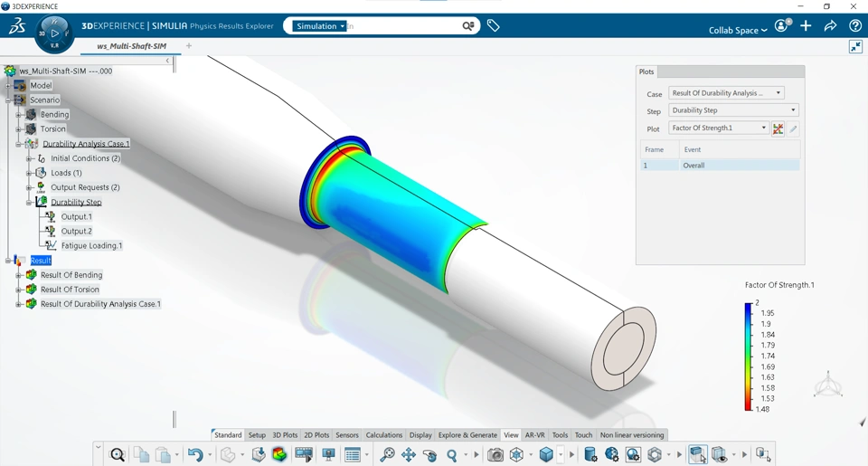Click the animation film strip icon
The image size is (868, 466).
[x=304, y=455]
